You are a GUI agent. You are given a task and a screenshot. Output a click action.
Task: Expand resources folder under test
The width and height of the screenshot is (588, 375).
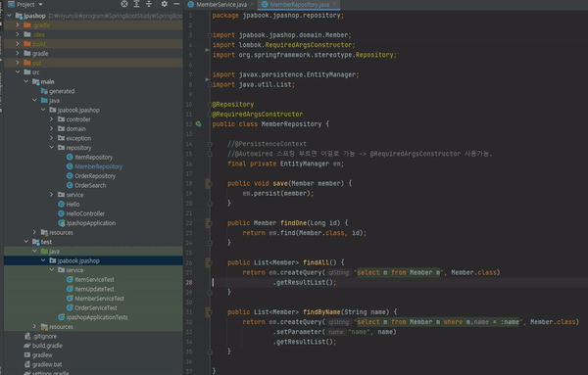pyautogui.click(x=34, y=326)
